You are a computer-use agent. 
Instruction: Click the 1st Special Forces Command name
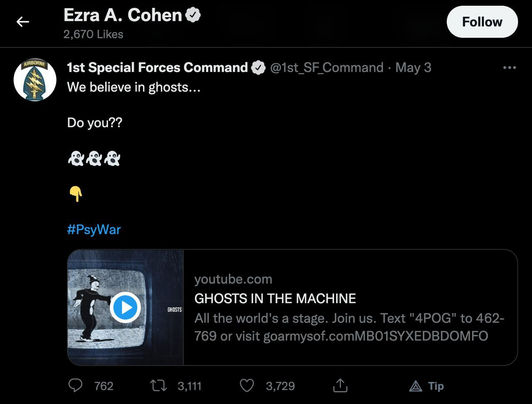pyautogui.click(x=157, y=68)
